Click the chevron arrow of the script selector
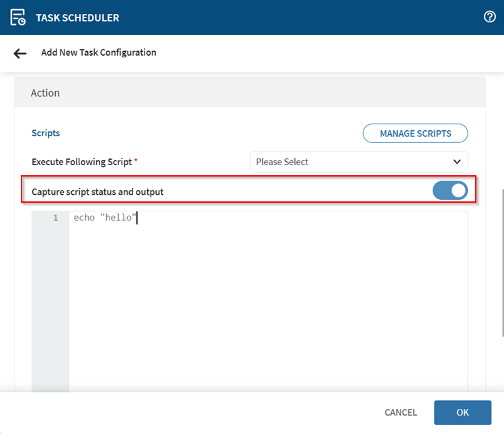 click(x=457, y=162)
